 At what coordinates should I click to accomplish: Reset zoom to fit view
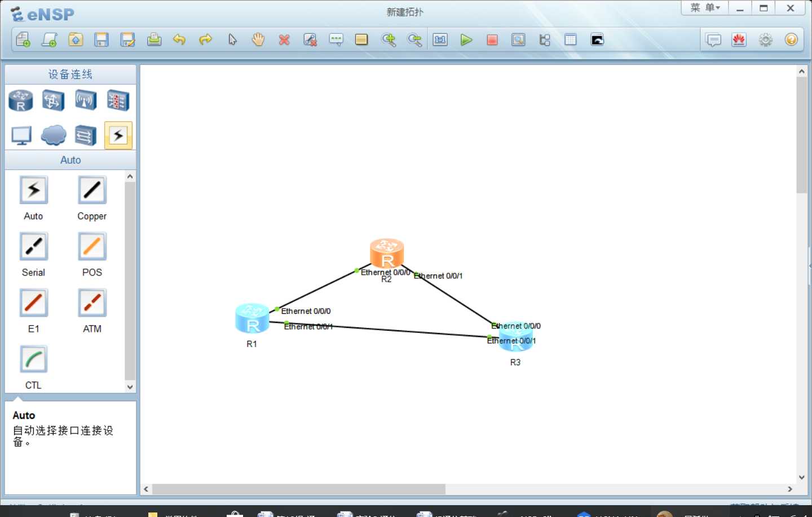(x=440, y=40)
